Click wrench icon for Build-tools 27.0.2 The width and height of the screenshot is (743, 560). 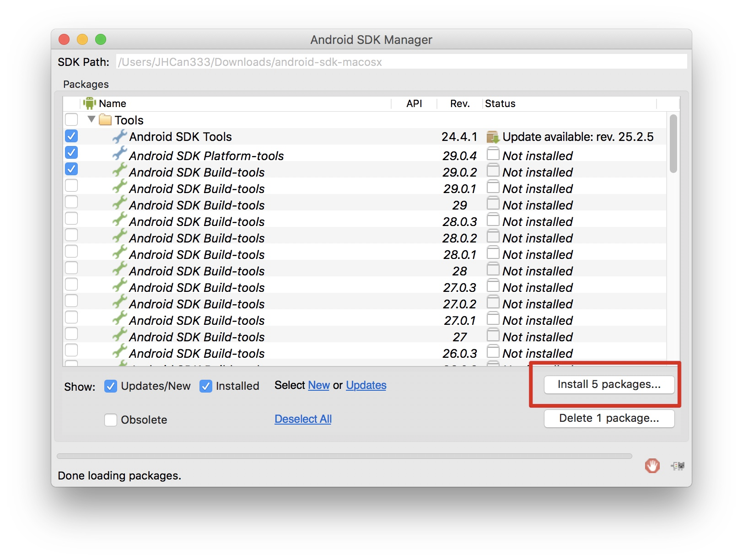pos(119,302)
